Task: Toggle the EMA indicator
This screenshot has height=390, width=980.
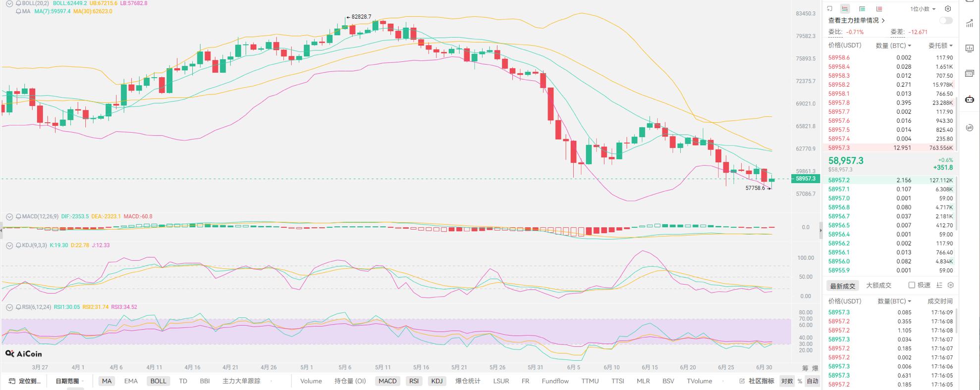Action: [x=131, y=381]
